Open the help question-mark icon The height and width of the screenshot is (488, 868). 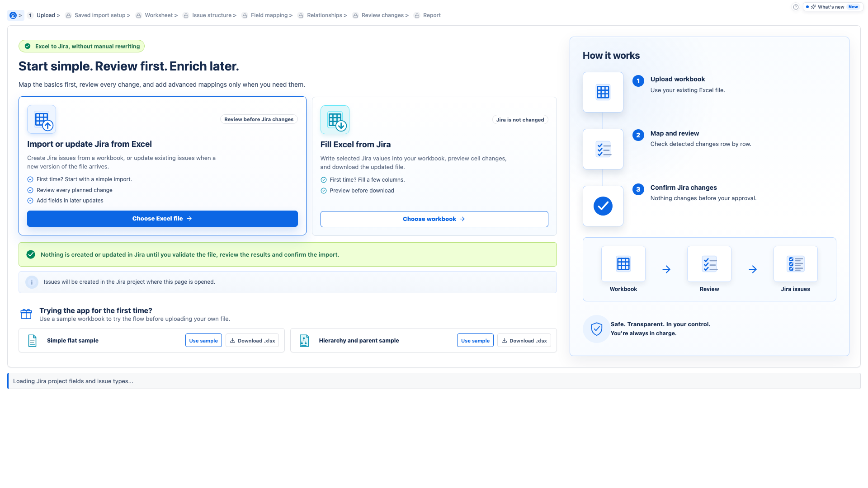click(x=796, y=7)
